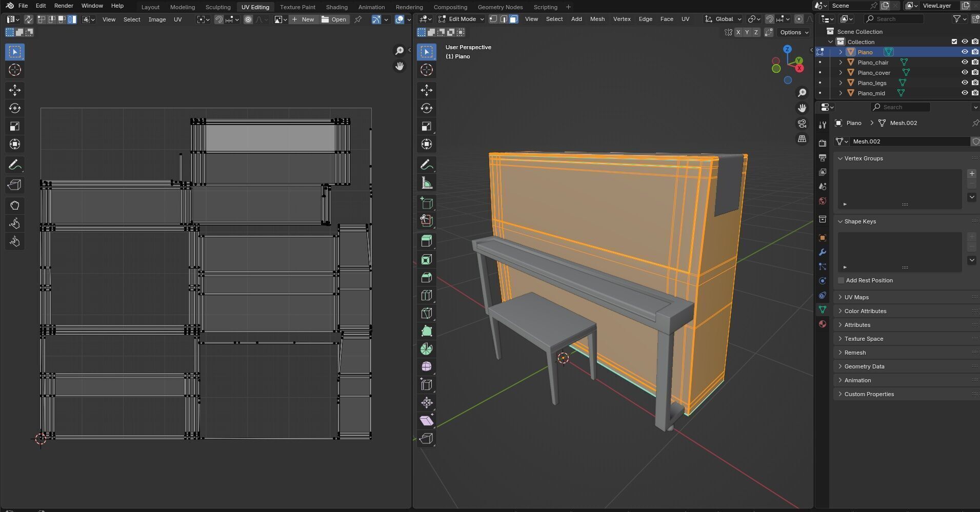The height and width of the screenshot is (512, 980).
Task: Select the Measure tool in 3D viewport
Action: tap(426, 182)
